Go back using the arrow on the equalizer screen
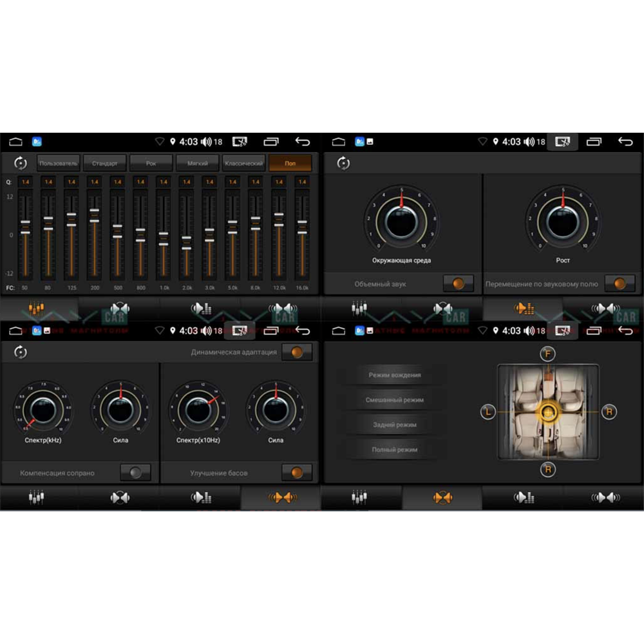The image size is (644, 644). 302,142
